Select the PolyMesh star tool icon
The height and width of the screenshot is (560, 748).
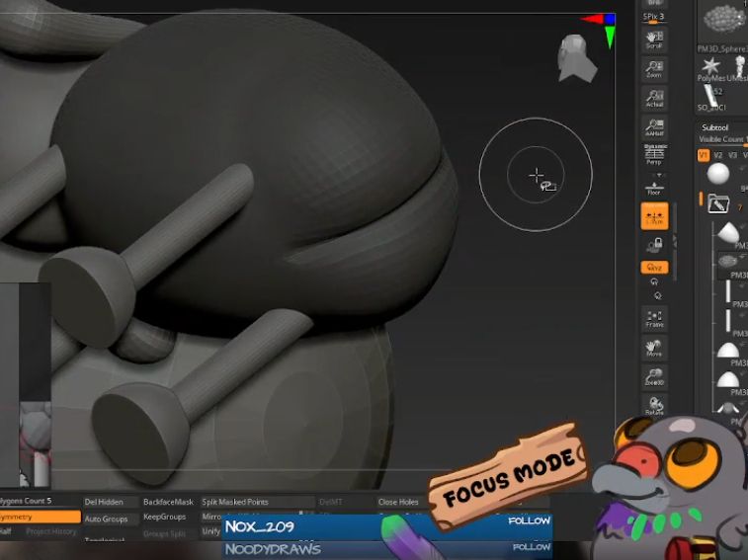710,65
